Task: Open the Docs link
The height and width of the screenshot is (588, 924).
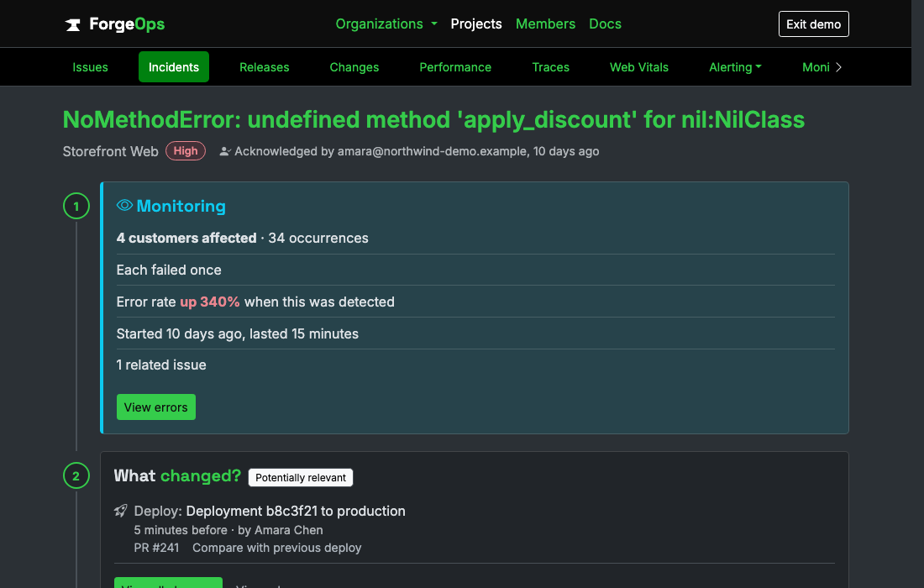Action: tap(605, 24)
